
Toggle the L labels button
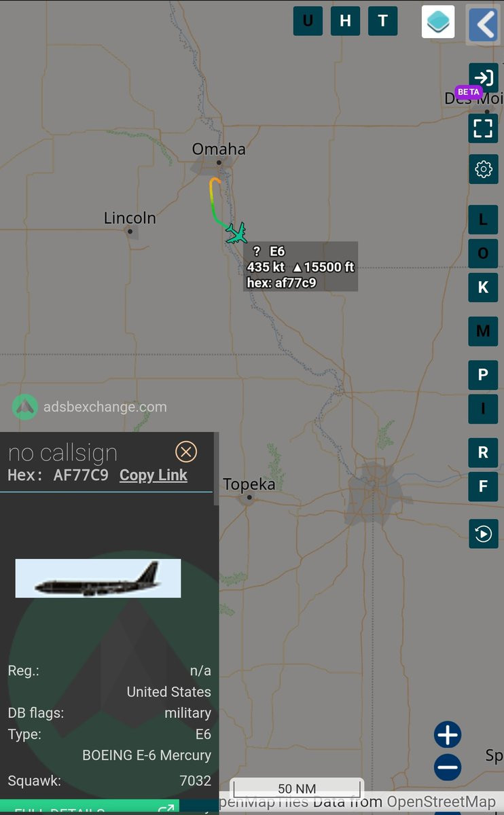coord(483,219)
